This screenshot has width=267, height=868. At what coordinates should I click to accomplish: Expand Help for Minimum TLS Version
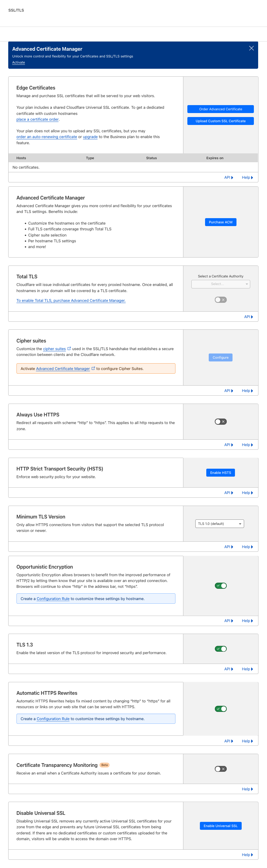point(247,547)
